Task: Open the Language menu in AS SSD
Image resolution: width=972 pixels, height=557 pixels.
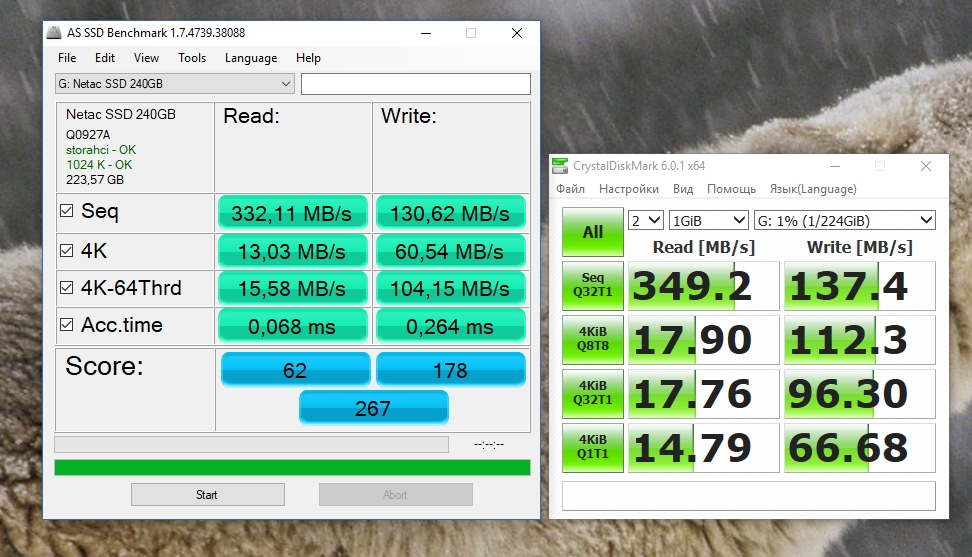Action: (x=250, y=58)
